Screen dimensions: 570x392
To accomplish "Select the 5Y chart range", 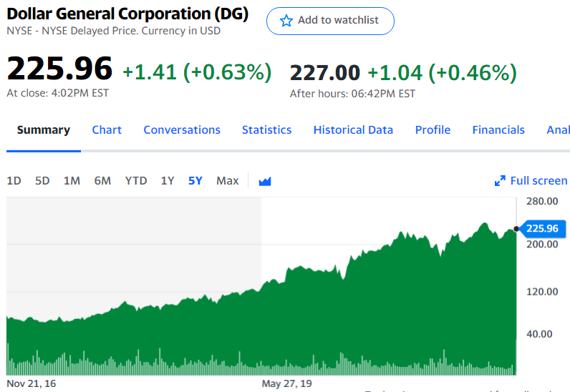I will [x=195, y=180].
